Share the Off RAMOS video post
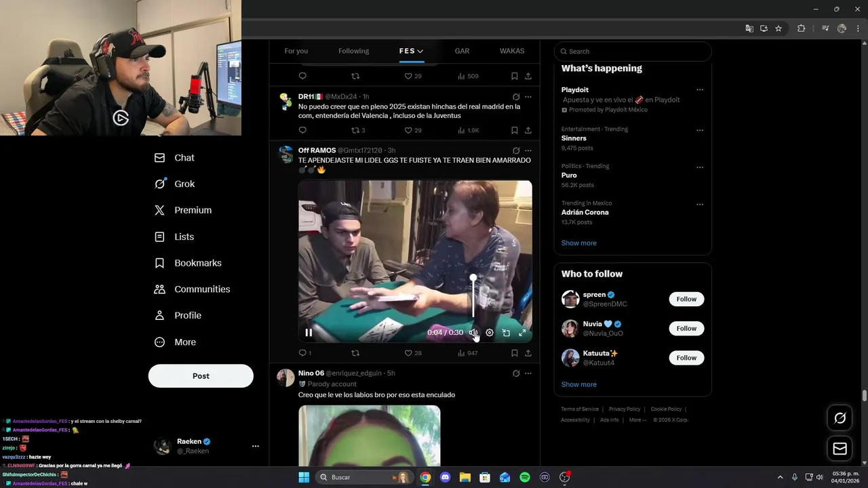 tap(528, 353)
